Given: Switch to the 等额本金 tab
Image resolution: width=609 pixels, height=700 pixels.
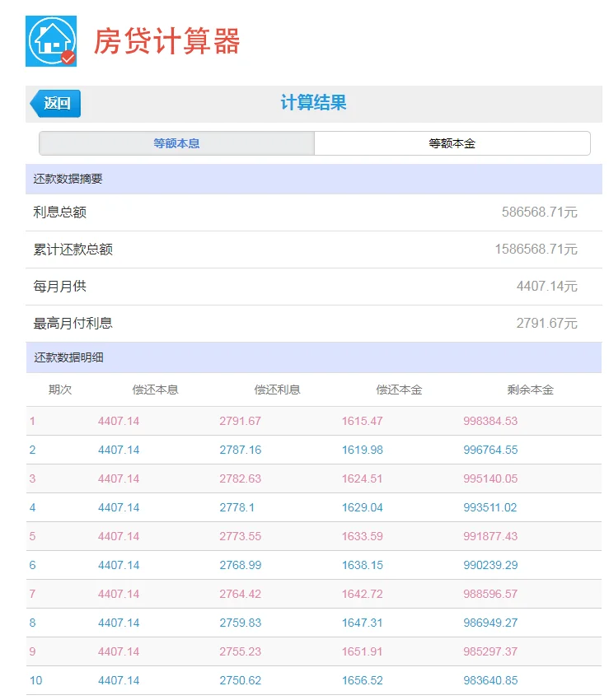Looking at the screenshot, I should pyautogui.click(x=452, y=143).
